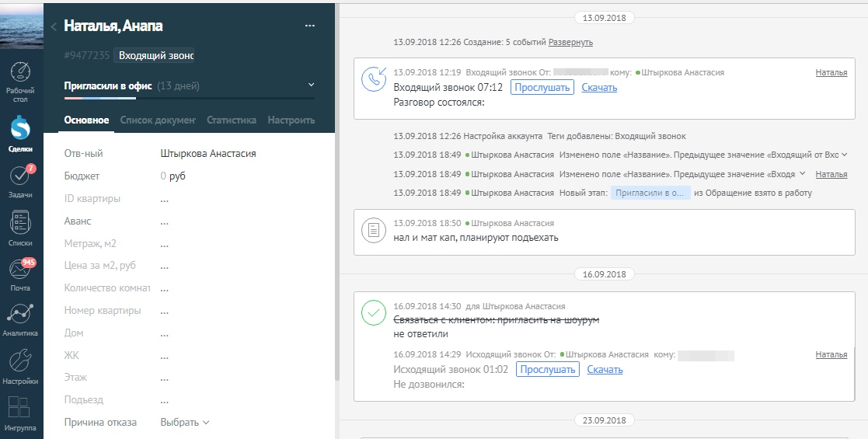Click the account avatar picture at top-left
The height and width of the screenshot is (439, 868).
pyautogui.click(x=22, y=26)
